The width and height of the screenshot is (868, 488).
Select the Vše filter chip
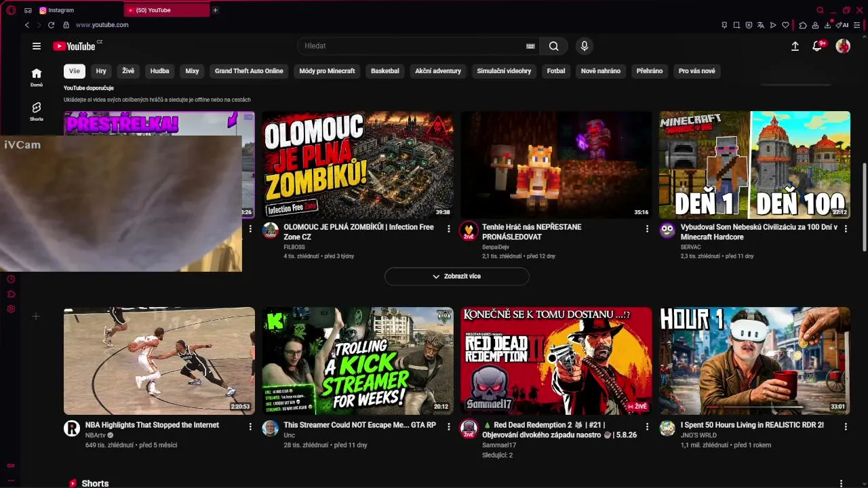tap(74, 71)
